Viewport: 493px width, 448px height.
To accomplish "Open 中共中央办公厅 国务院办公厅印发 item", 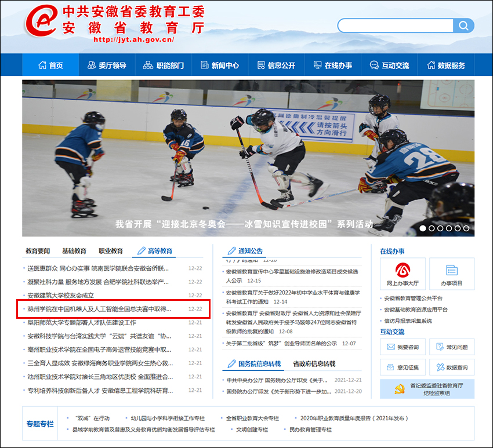I will coord(277,380).
